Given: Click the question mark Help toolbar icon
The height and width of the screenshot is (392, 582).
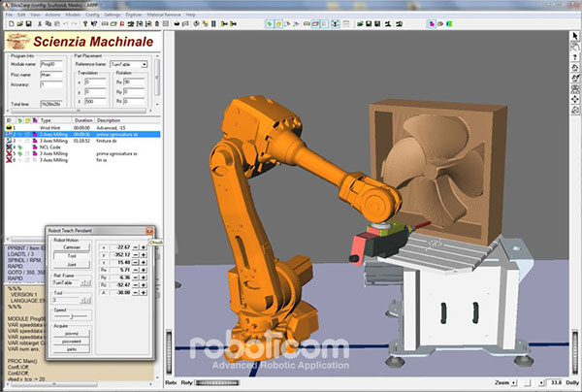Looking at the screenshot, I should 85,24.
